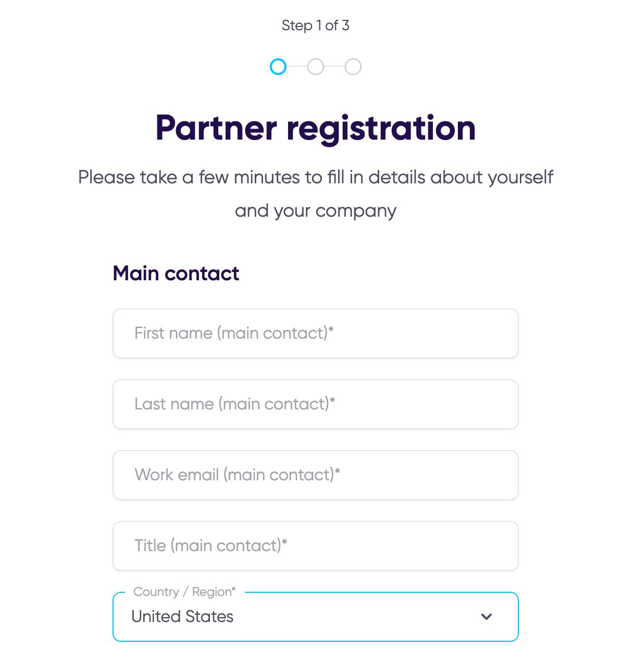Click the 'Step 1 of 3' text

pos(316,26)
